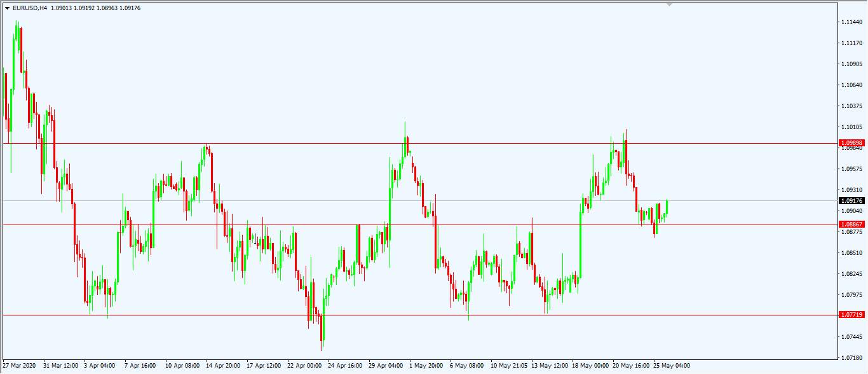Click the 27 Mar 2020 date label
This screenshot has width=868, height=374.
click(20, 366)
